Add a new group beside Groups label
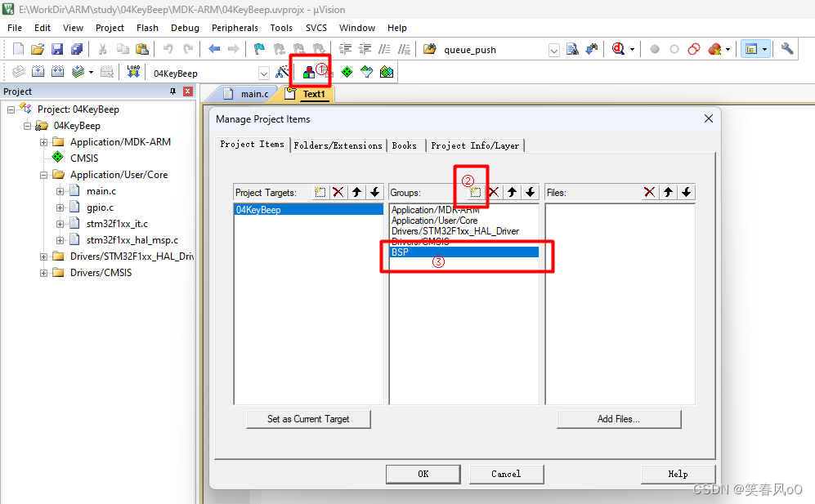Image resolution: width=815 pixels, height=504 pixels. pyautogui.click(x=475, y=192)
